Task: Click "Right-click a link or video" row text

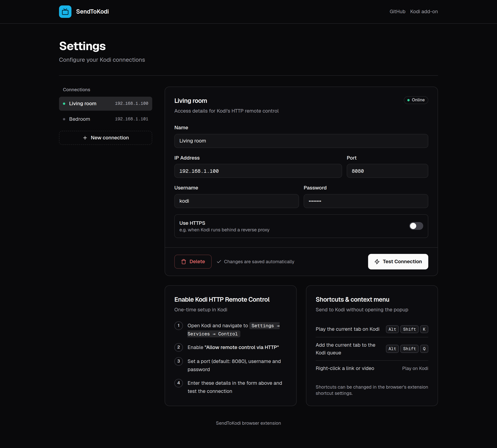Action: 345,368
